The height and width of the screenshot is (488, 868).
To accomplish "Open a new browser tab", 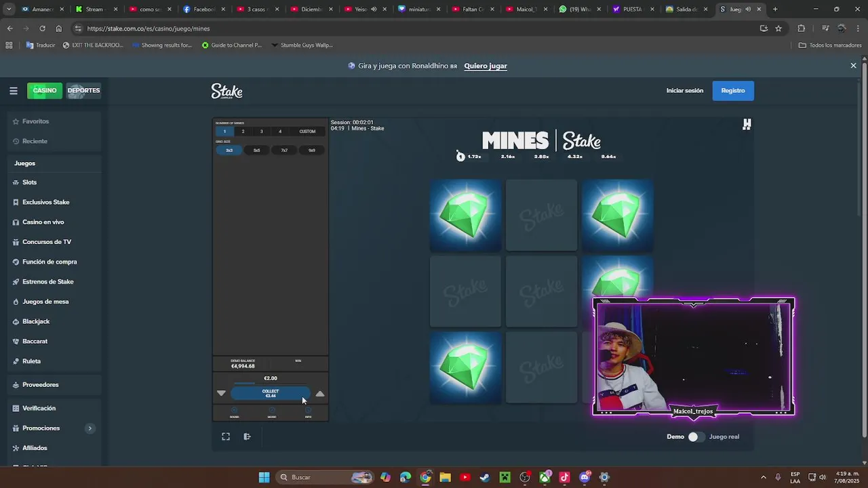I will point(775,9).
